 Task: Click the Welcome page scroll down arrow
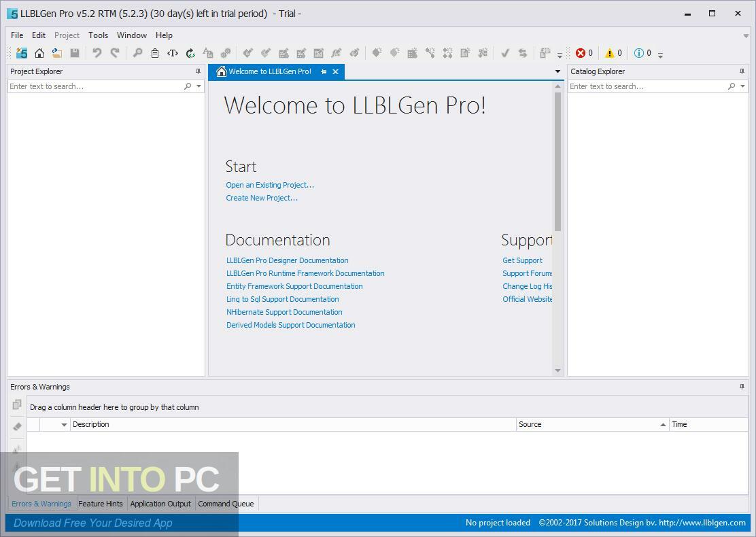558,370
